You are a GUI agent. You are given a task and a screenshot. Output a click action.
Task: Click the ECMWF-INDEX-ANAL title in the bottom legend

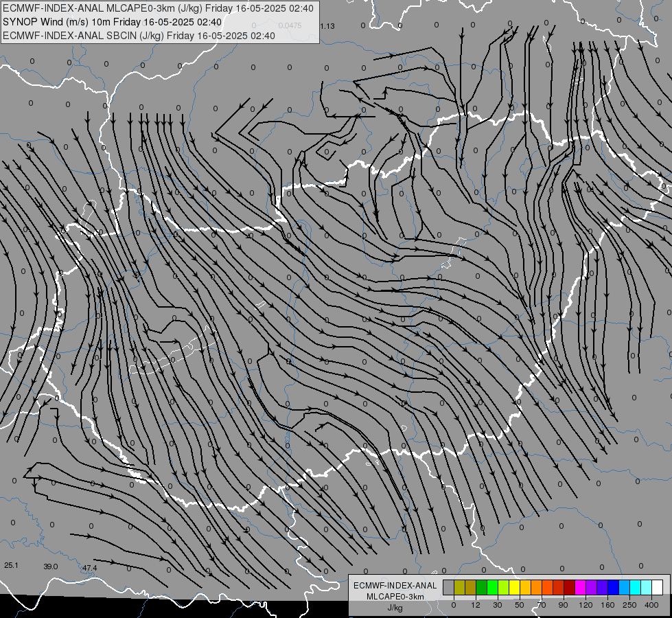click(x=395, y=586)
